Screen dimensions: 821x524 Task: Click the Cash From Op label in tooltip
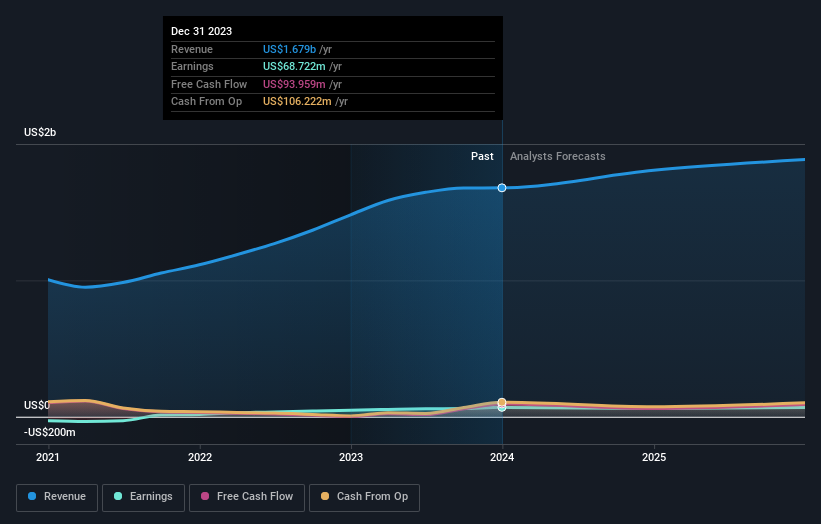click(x=207, y=102)
